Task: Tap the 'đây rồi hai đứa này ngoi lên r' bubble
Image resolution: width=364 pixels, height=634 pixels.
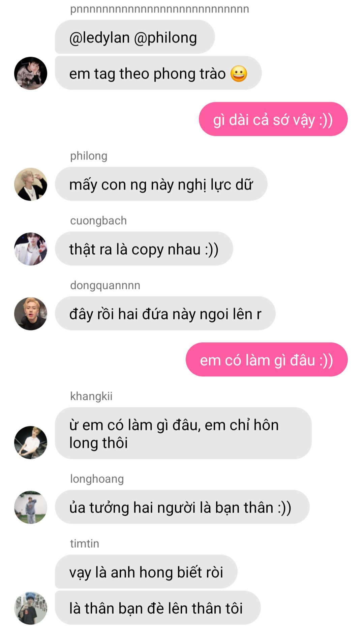Action: pos(165,313)
